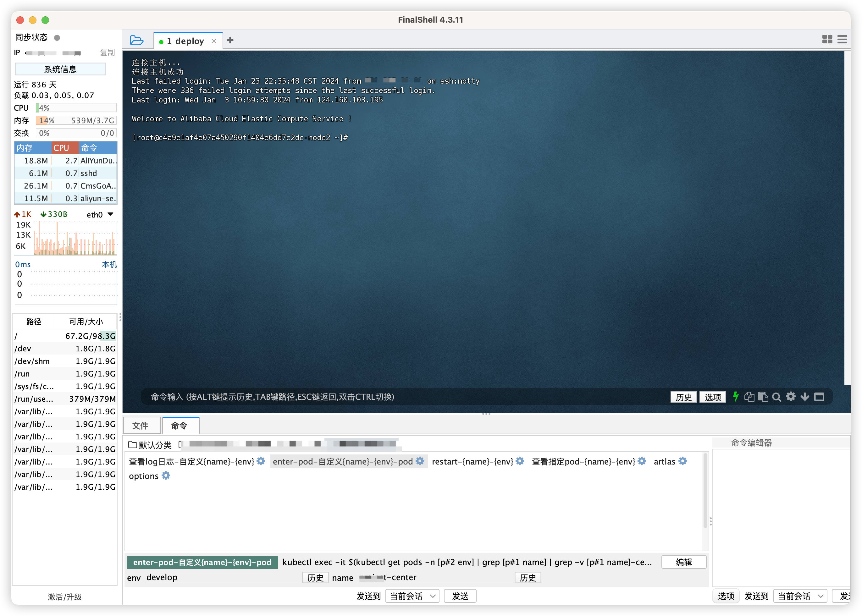Click the copy icon in terminal toolbar
The image size is (862, 616).
click(749, 397)
